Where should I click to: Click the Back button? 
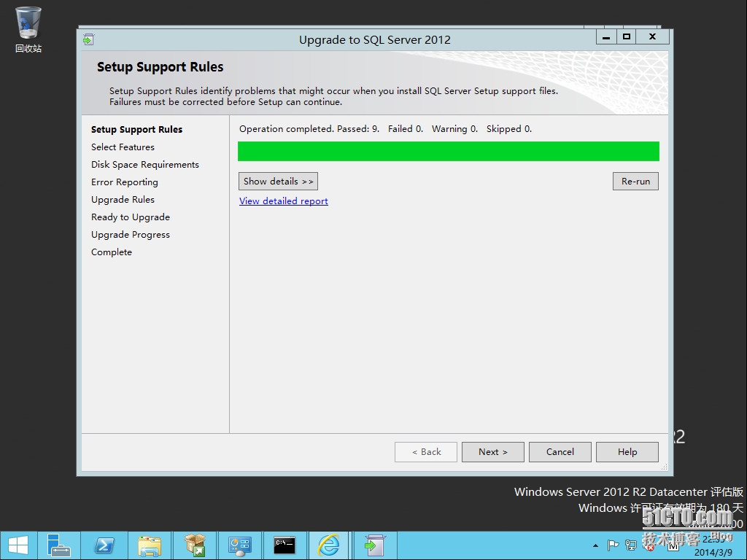tap(426, 452)
